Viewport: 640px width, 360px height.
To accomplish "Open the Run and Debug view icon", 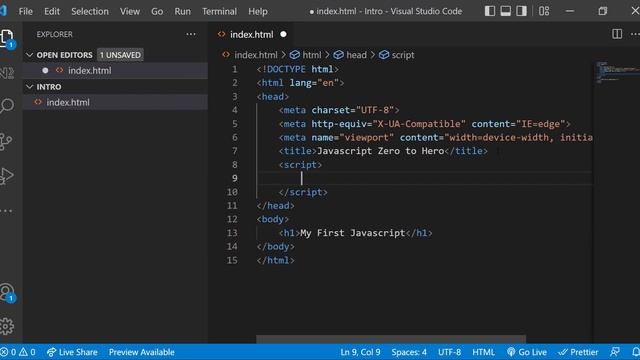I will (7, 176).
